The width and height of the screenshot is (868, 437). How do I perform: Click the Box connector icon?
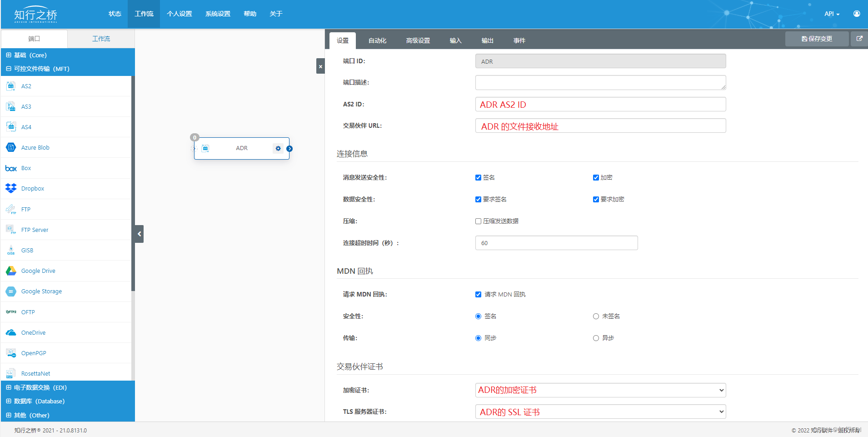pyautogui.click(x=11, y=168)
